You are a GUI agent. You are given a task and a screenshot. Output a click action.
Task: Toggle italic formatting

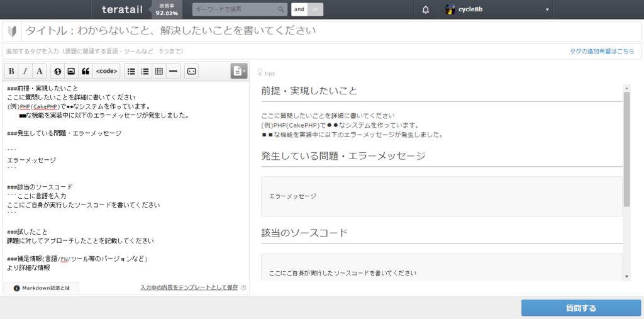pos(25,71)
